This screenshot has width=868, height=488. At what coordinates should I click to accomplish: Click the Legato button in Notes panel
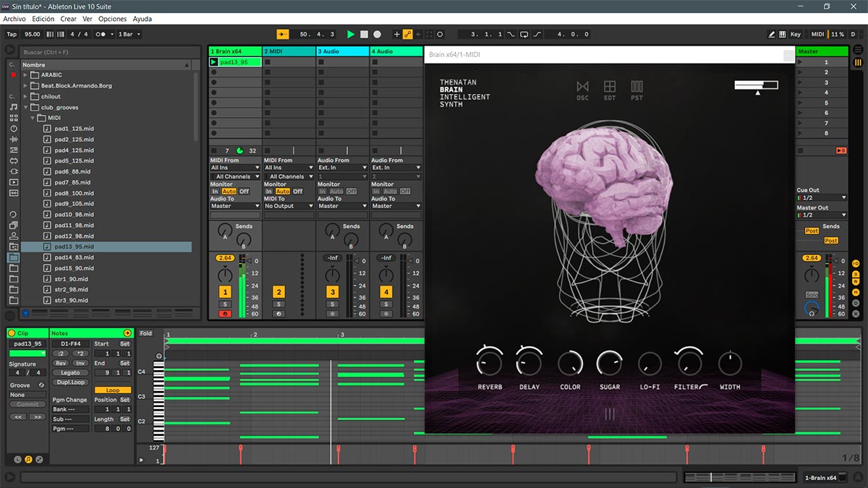pyautogui.click(x=70, y=373)
